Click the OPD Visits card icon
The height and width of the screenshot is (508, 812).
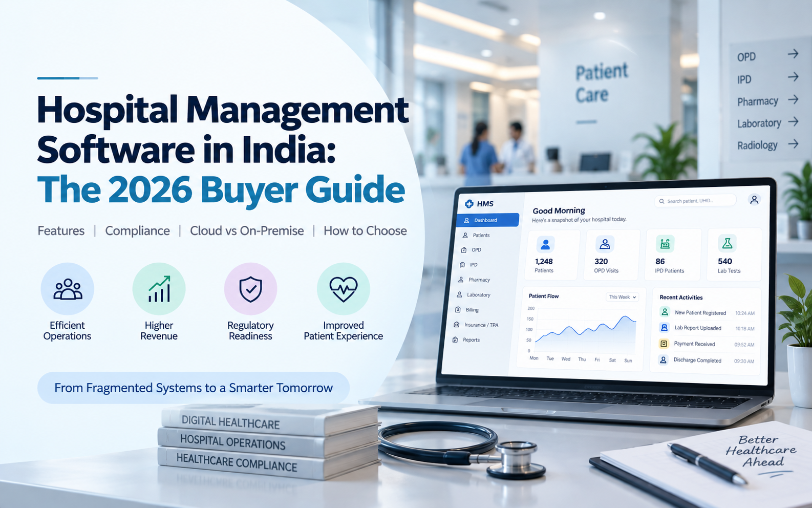pos(605,244)
